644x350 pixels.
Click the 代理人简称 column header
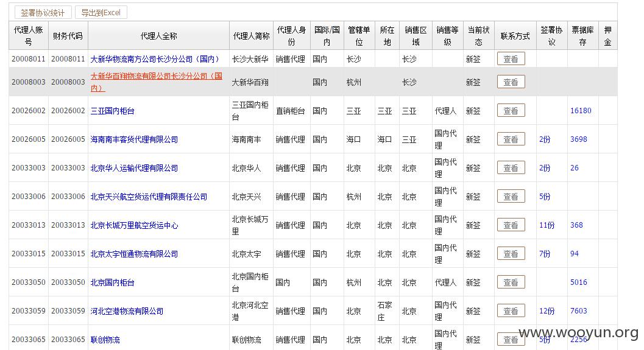[x=252, y=36]
